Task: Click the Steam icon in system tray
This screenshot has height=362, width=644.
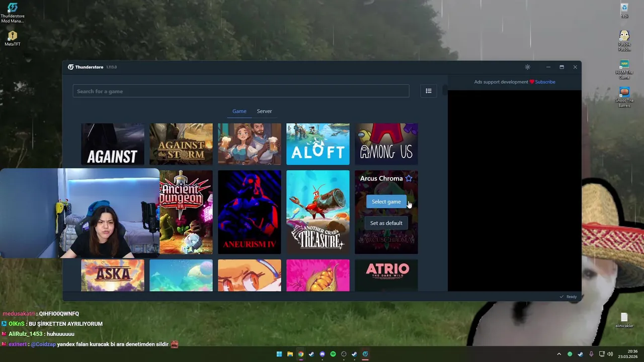Action: pos(580,354)
